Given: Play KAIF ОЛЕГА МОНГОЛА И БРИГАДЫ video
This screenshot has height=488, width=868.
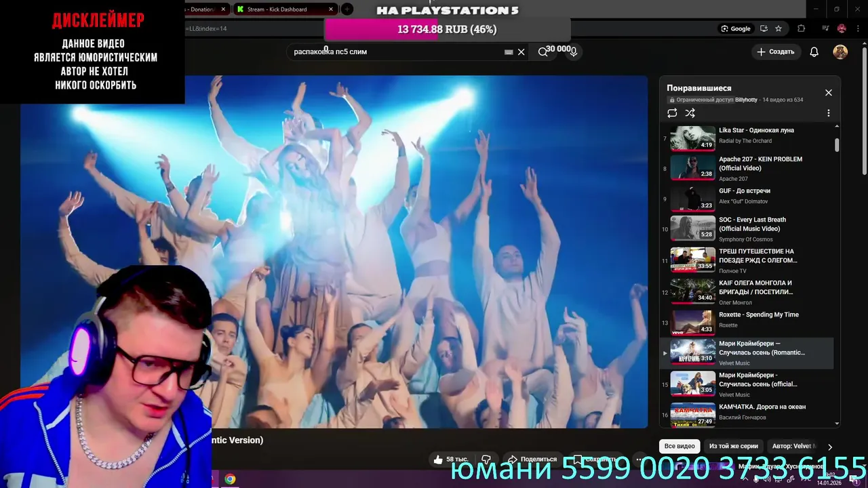Looking at the screenshot, I should 755,287.
